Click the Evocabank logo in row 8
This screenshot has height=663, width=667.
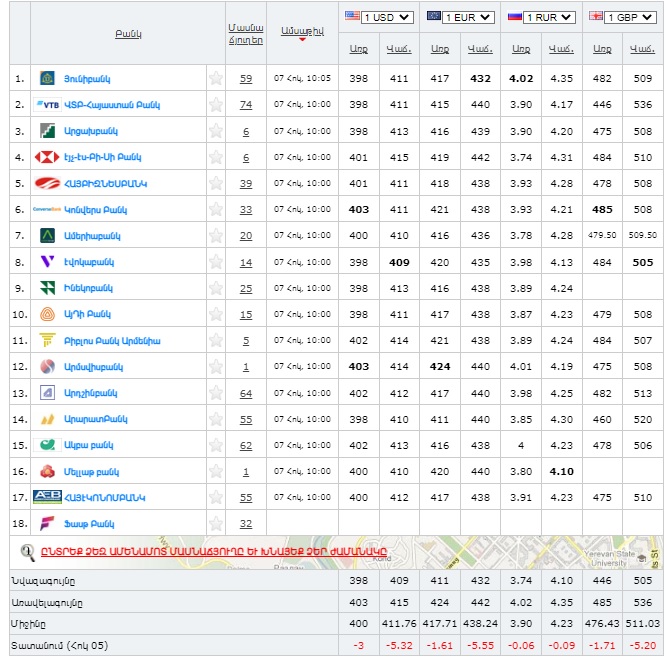tap(47, 261)
